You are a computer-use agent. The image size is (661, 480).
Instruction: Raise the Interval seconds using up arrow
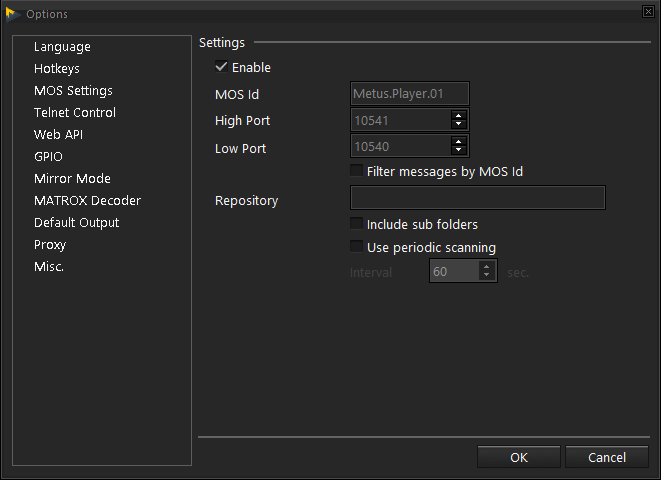click(x=487, y=266)
